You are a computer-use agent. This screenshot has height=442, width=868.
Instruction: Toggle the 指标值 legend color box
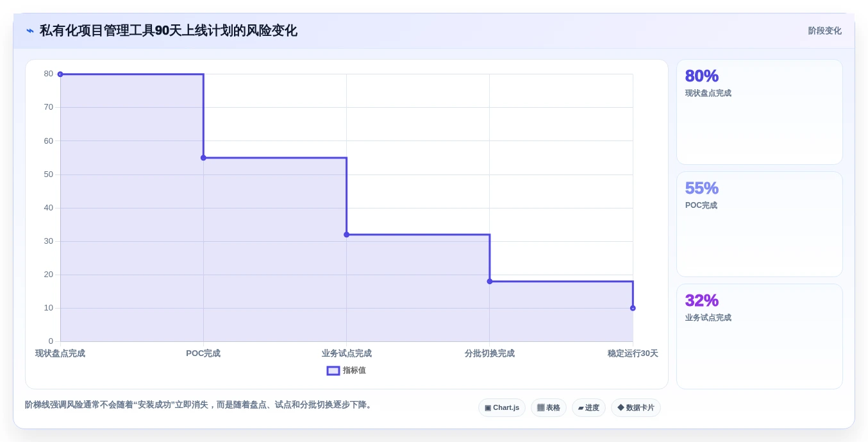pyautogui.click(x=333, y=371)
